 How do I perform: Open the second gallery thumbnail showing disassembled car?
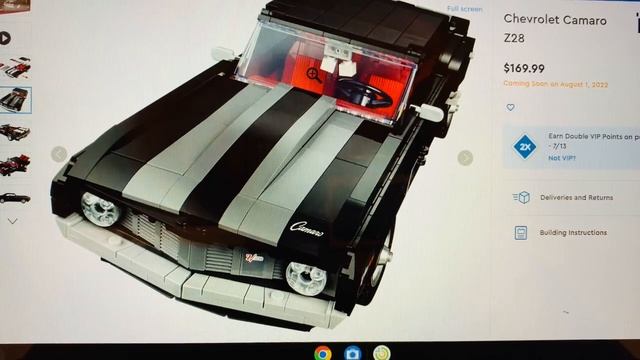15,68
